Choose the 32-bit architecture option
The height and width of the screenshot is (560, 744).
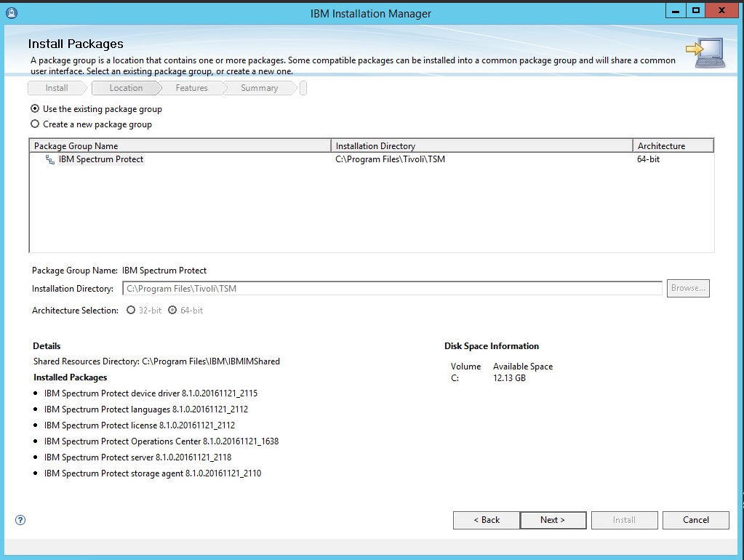tap(131, 311)
